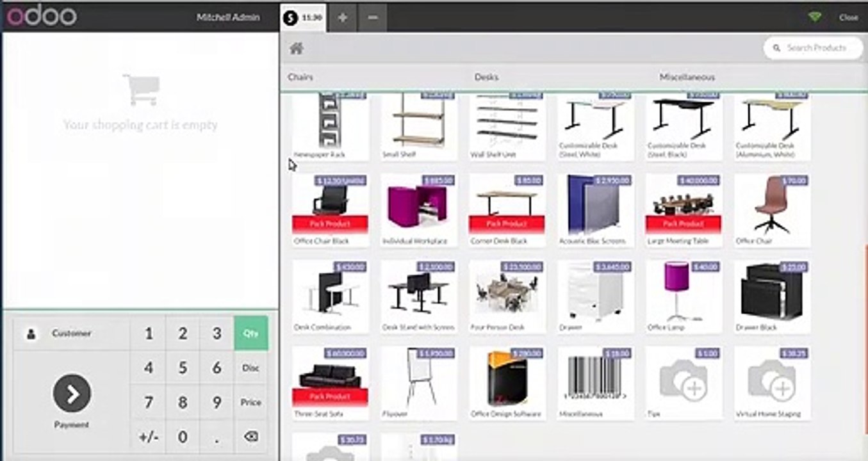Image resolution: width=868 pixels, height=461 pixels.
Task: Tap the decimal point key
Action: tap(217, 437)
